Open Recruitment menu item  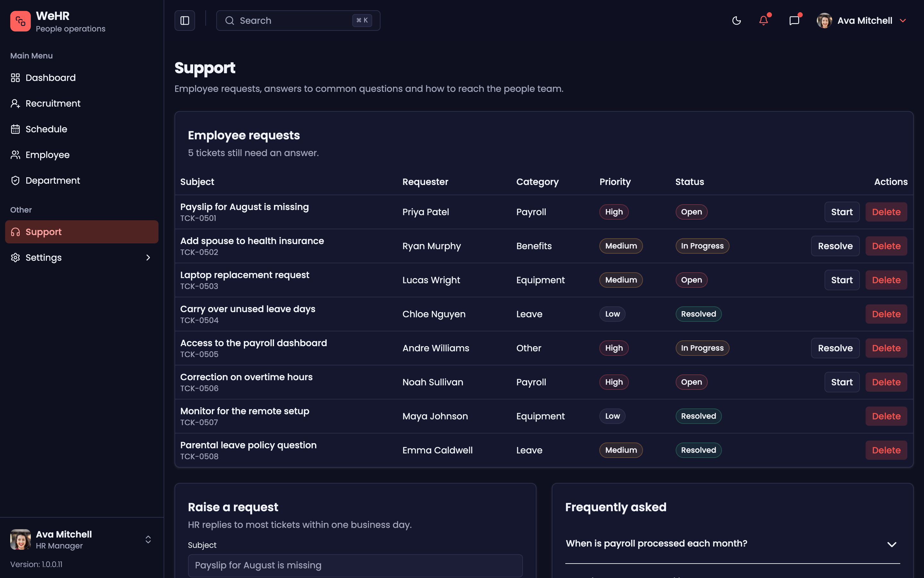pyautogui.click(x=82, y=103)
